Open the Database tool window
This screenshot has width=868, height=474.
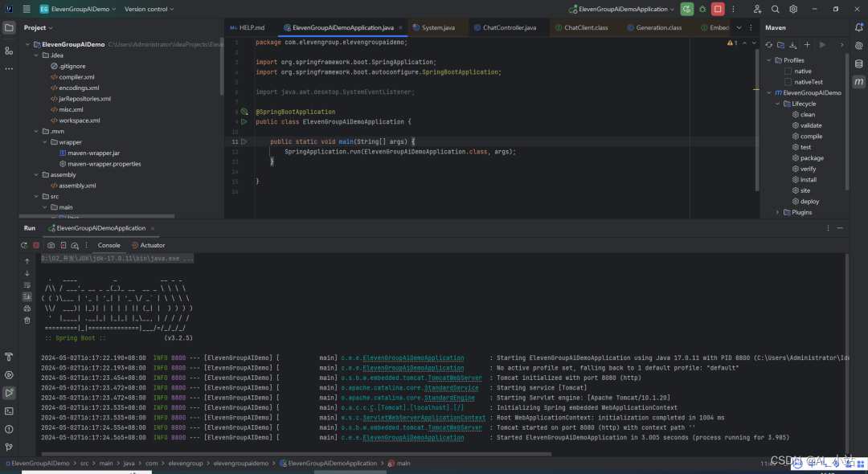tap(859, 63)
